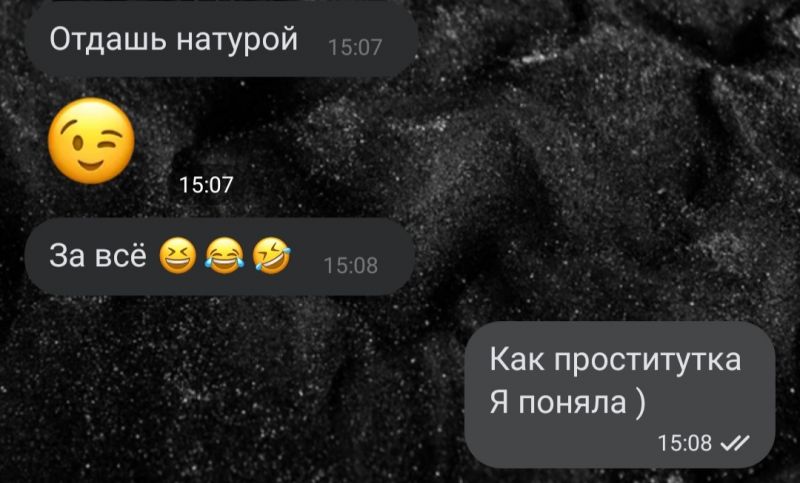Tap the double check read receipt icon
The height and width of the screenshot is (483, 800).
(735, 444)
